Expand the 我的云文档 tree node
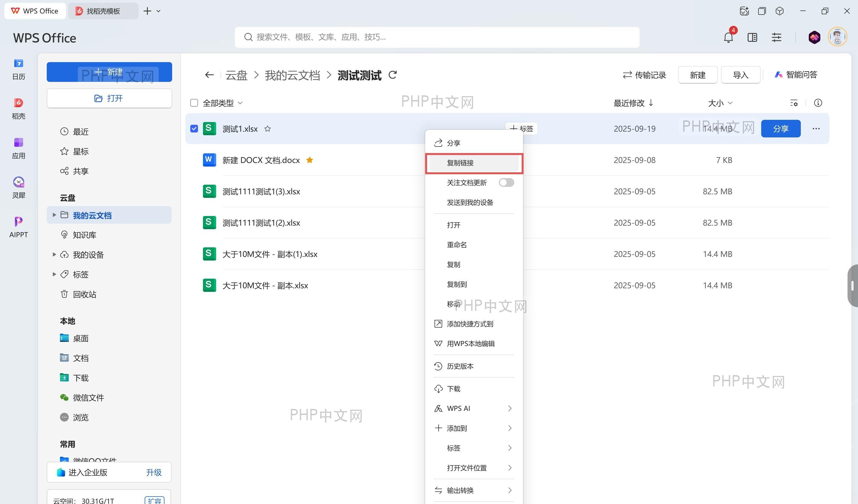The image size is (858, 504). 54,215
